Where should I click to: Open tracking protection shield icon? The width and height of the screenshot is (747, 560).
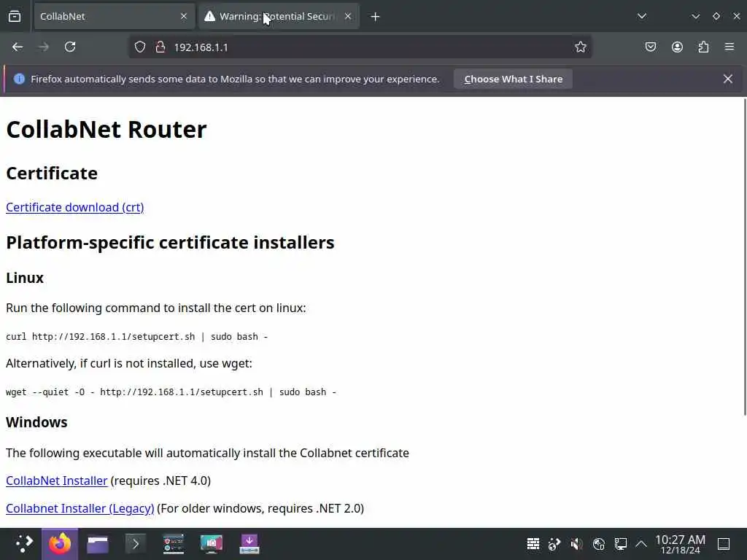coord(139,47)
